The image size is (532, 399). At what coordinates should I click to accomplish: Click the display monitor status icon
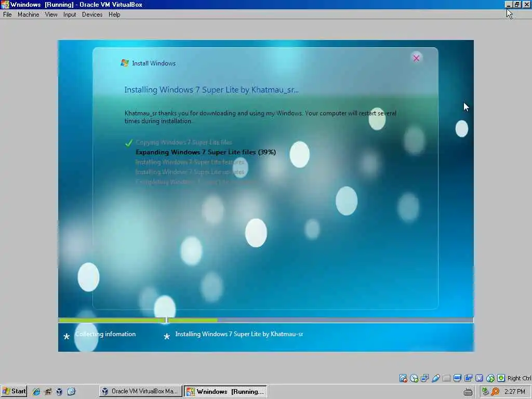(457, 378)
